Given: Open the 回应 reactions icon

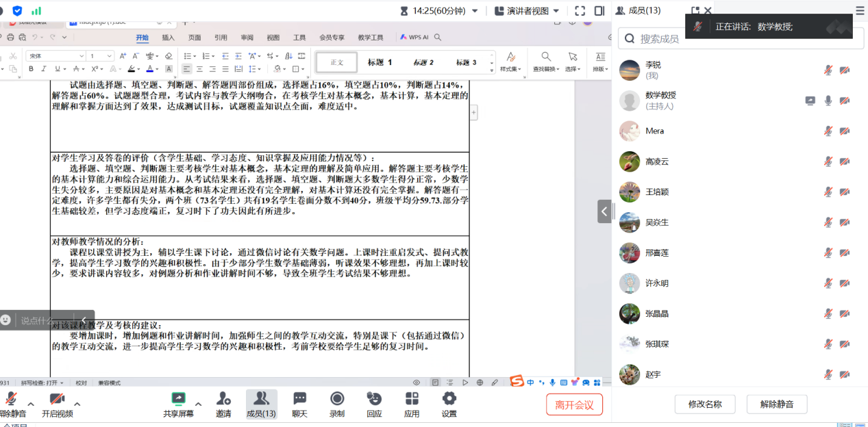Looking at the screenshot, I should [374, 399].
